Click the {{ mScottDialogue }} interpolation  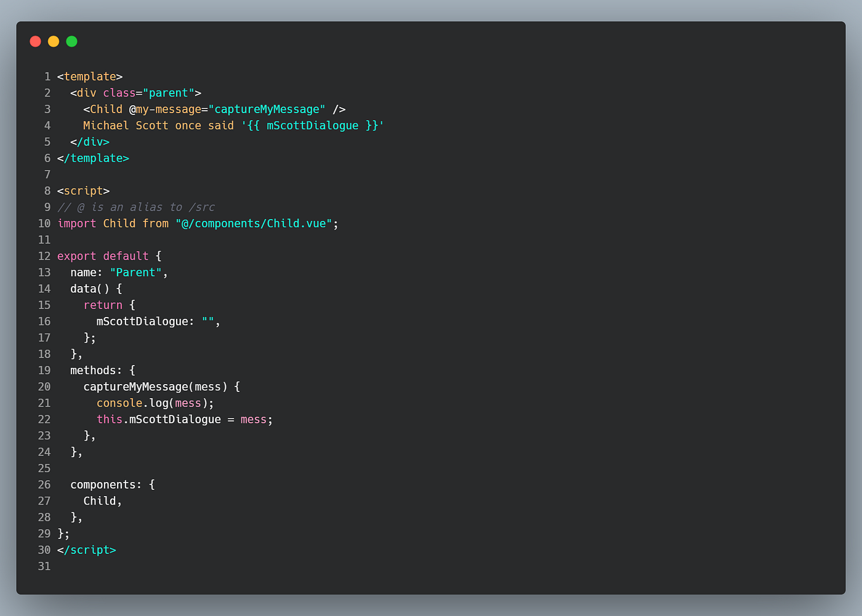(x=313, y=126)
